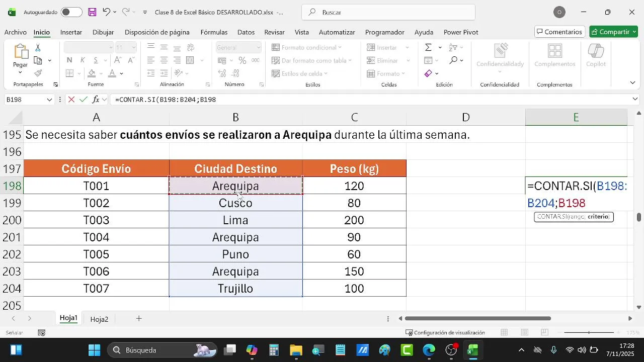644x362 pixels.
Task: Switch to the Hoja2 sheet tab
Action: [99, 319]
